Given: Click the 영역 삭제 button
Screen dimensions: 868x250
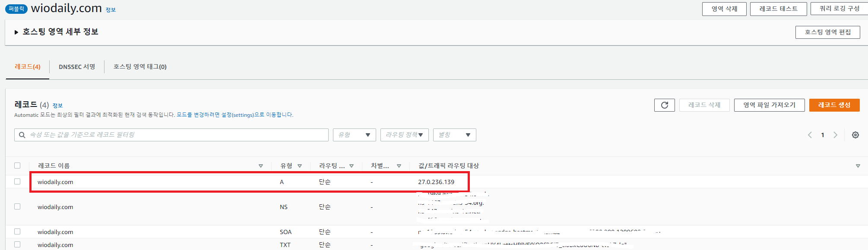Looking at the screenshot, I should (724, 9).
